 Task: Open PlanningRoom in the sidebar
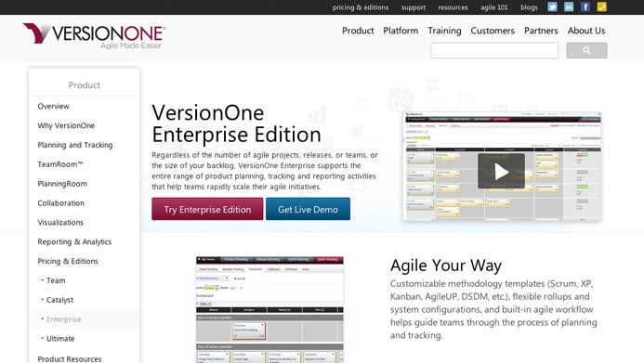point(62,184)
